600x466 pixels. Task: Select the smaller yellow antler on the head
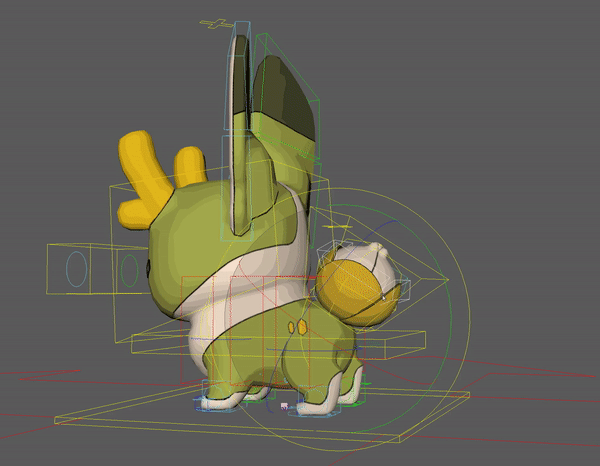pyautogui.click(x=190, y=166)
